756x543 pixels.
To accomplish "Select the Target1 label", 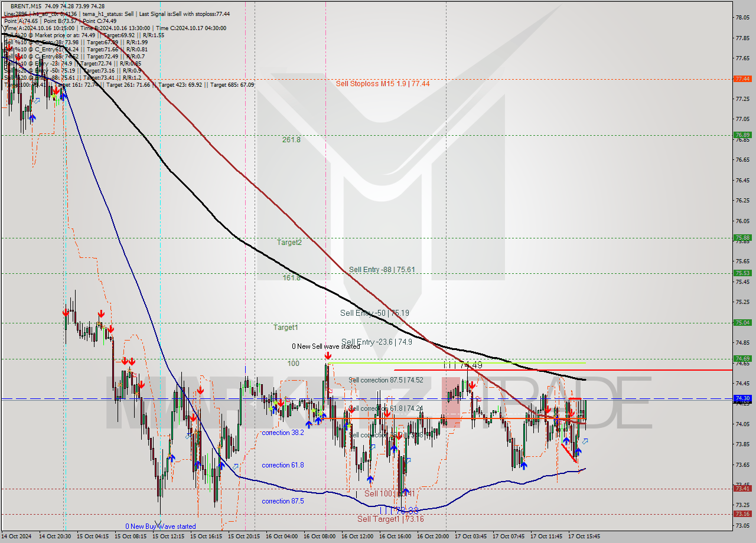I will [285, 327].
